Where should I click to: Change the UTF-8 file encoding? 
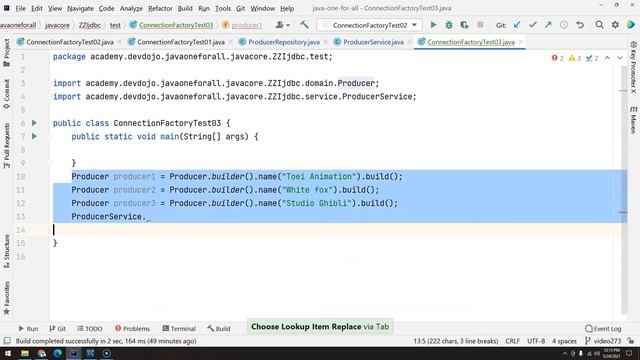pyautogui.click(x=536, y=341)
